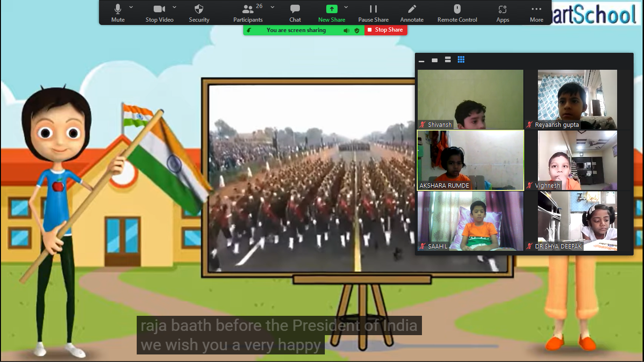This screenshot has width=644, height=362.
Task: Select grid view in the video panel
Action: [x=461, y=60]
